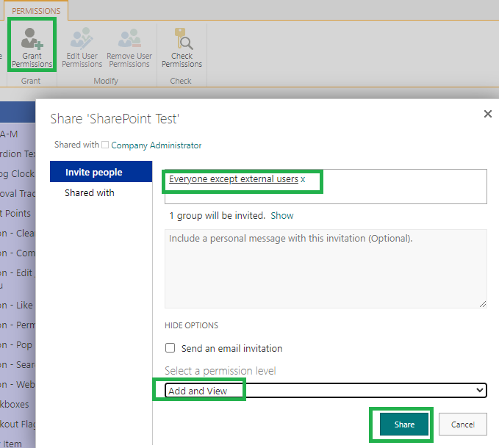Switch to the PERMISSIONS ribbon tab

click(36, 11)
